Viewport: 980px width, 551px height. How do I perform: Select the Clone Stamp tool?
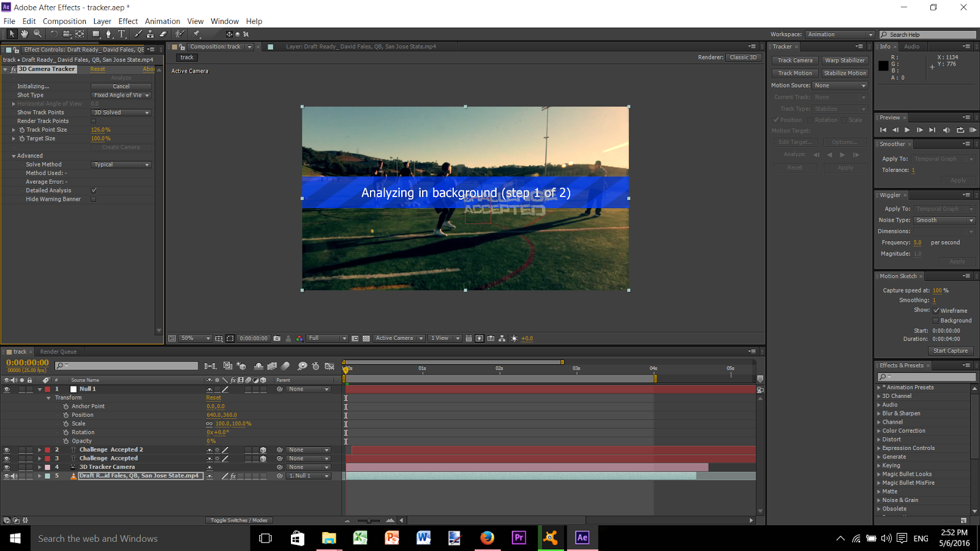[150, 34]
